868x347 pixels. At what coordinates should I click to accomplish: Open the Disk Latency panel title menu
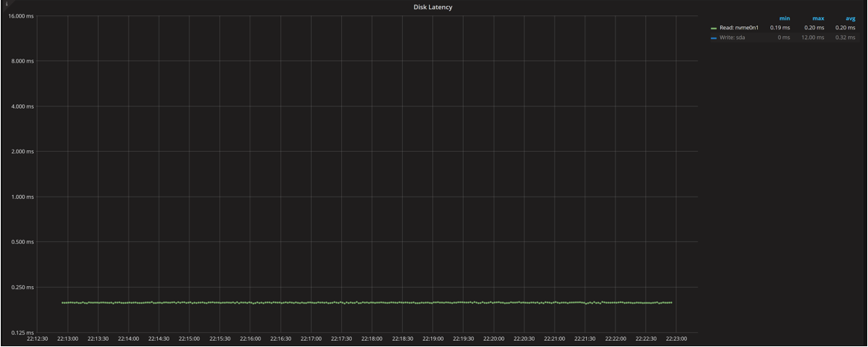click(x=433, y=7)
